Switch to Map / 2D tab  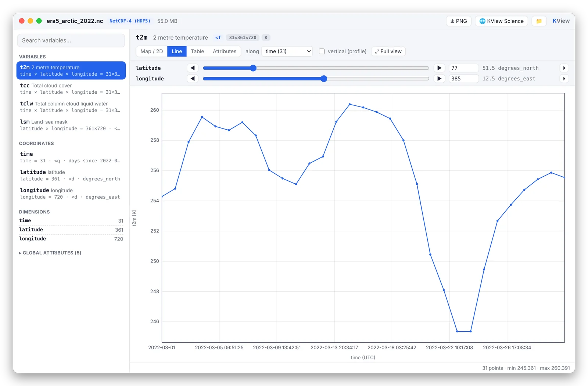151,51
